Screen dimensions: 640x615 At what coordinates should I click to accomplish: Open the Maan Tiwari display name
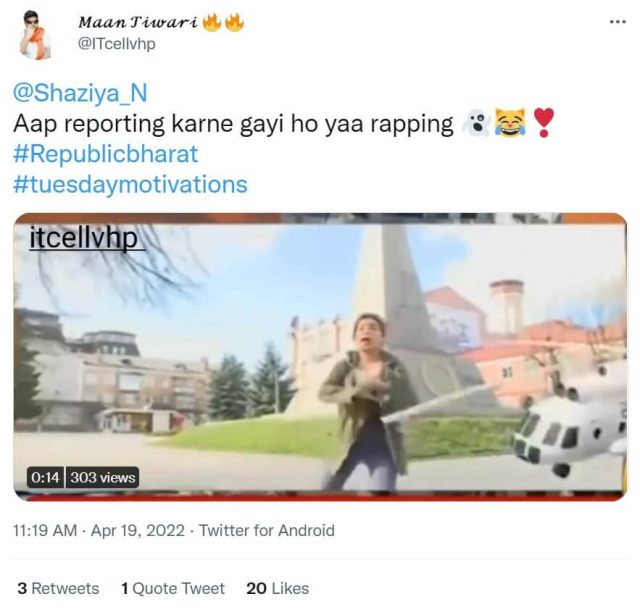click(138, 22)
